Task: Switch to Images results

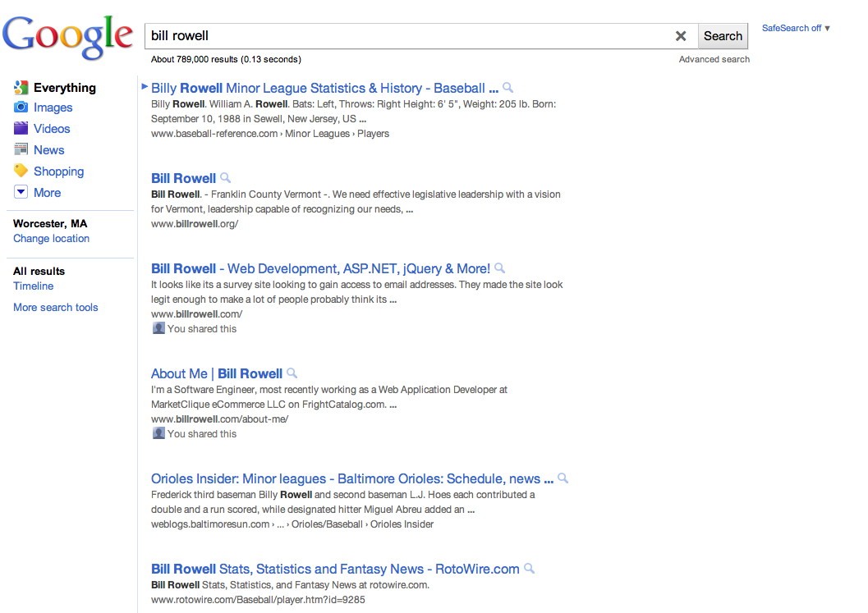Action: click(x=53, y=108)
